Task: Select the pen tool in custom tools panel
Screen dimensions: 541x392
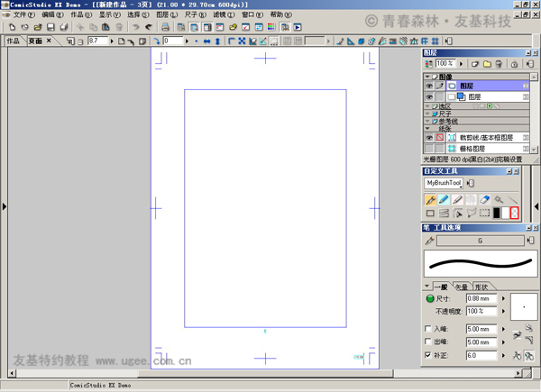Action: 430,199
